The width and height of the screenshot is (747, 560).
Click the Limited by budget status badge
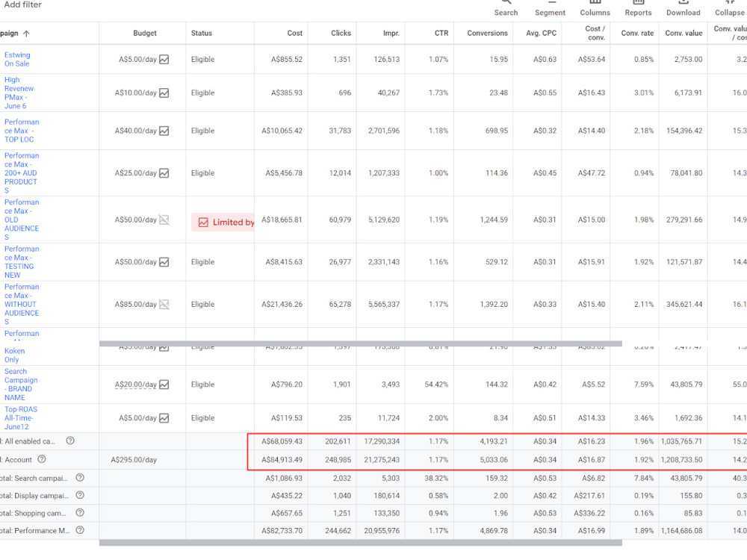point(223,223)
